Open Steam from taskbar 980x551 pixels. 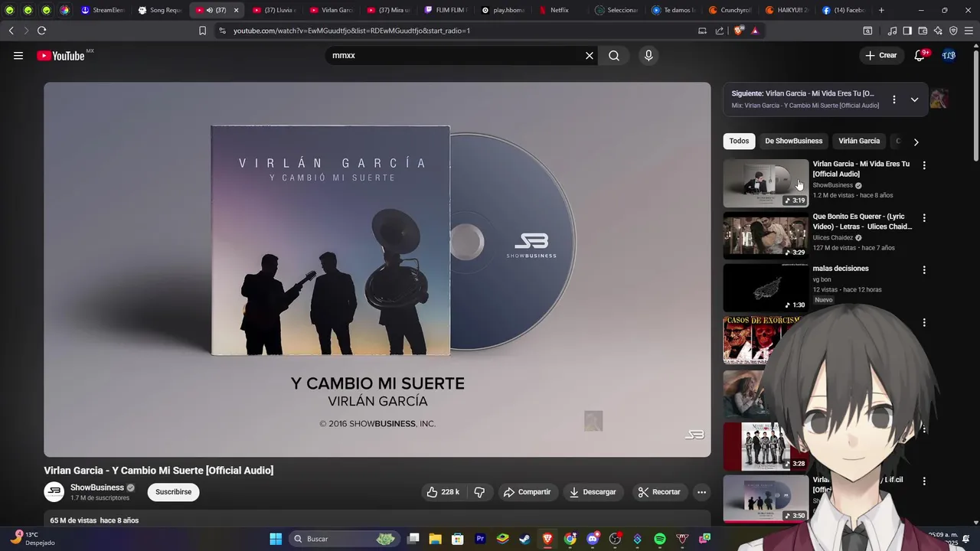click(524, 539)
